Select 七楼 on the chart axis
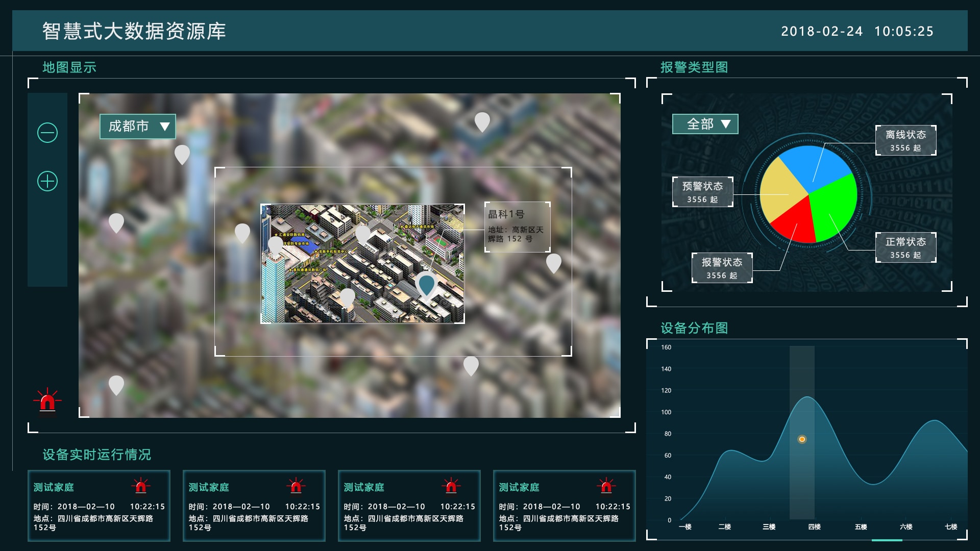This screenshot has height=551, width=980. tap(951, 527)
